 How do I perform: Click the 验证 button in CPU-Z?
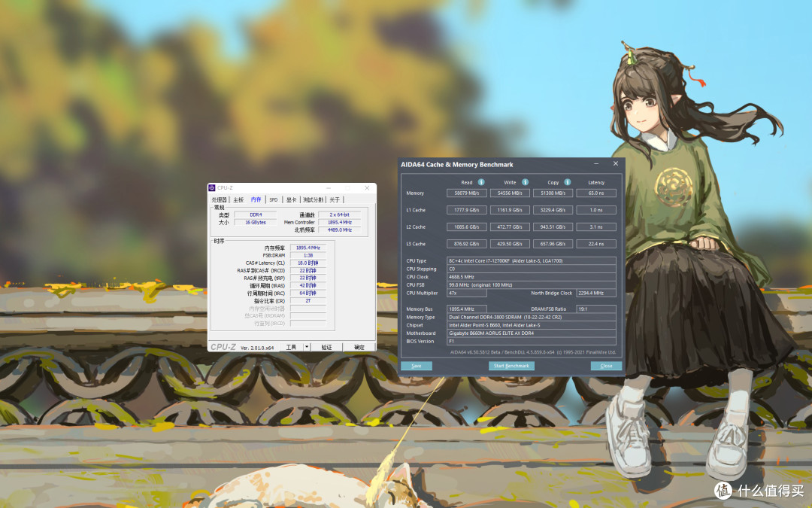[x=326, y=347]
